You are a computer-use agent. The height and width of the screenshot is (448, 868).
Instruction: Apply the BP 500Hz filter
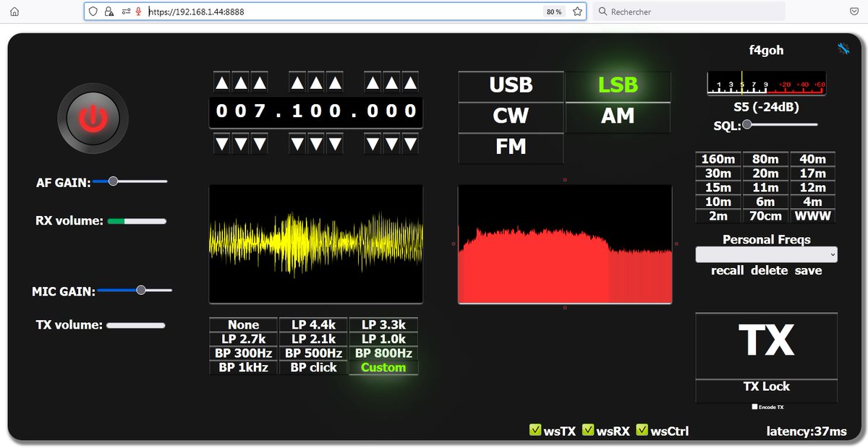(x=312, y=353)
